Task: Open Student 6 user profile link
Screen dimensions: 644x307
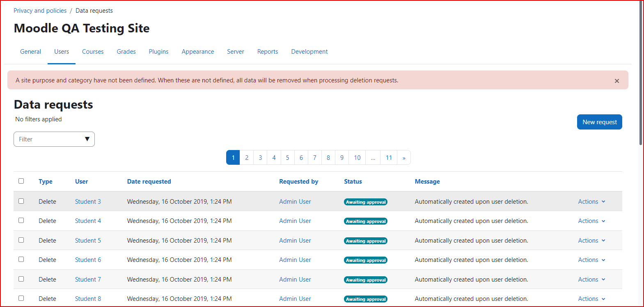Action: tap(88, 260)
